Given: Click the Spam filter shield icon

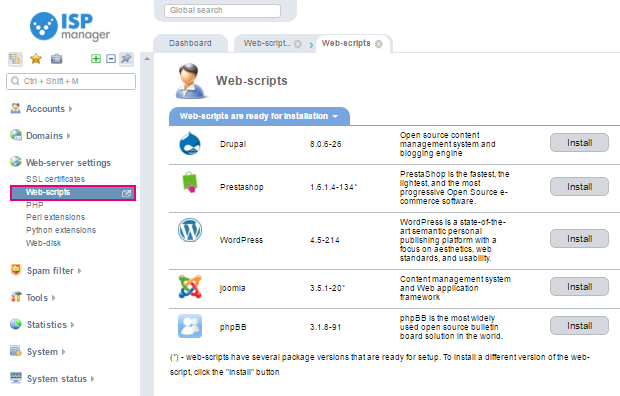Looking at the screenshot, I should click(16, 270).
